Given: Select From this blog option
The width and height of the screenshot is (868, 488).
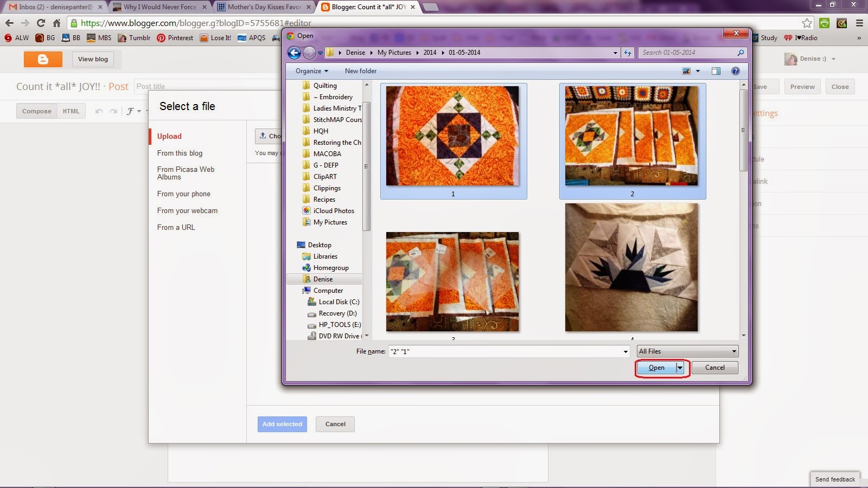Looking at the screenshot, I should (x=180, y=153).
